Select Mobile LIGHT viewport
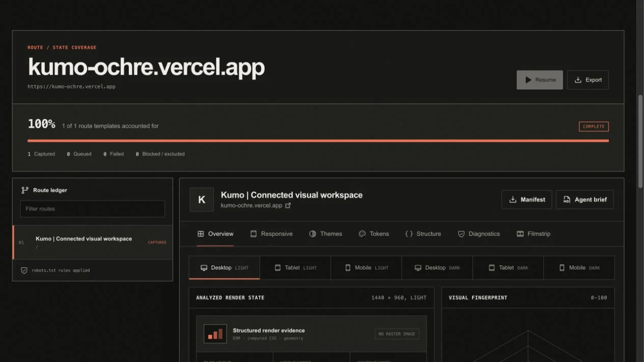 (x=366, y=267)
